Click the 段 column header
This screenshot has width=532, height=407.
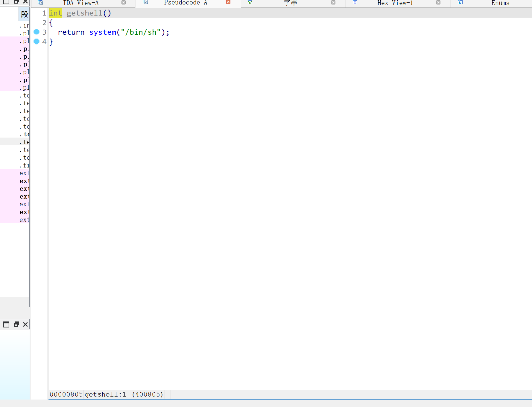click(x=24, y=14)
